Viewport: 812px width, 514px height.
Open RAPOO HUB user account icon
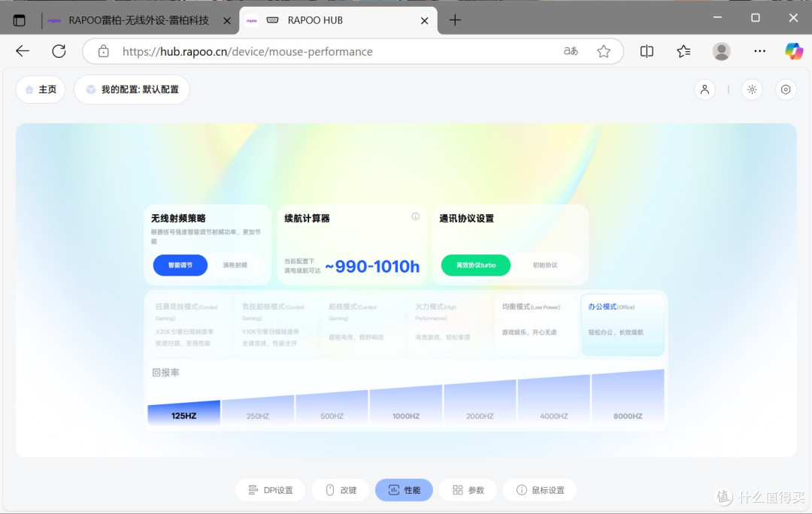click(x=704, y=89)
